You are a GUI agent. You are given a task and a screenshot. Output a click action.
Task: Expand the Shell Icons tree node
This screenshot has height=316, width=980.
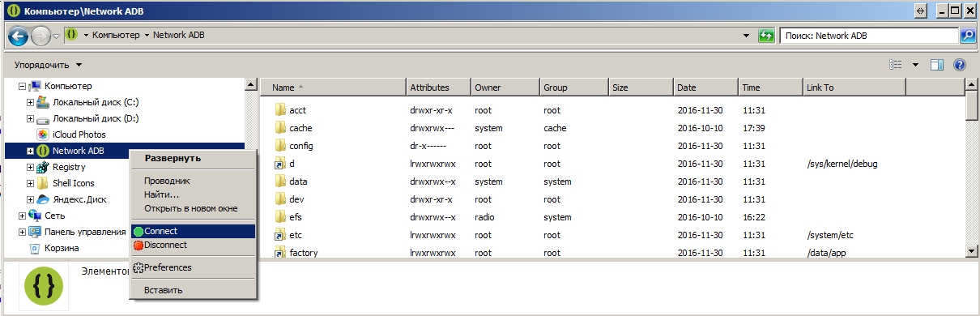[30, 183]
